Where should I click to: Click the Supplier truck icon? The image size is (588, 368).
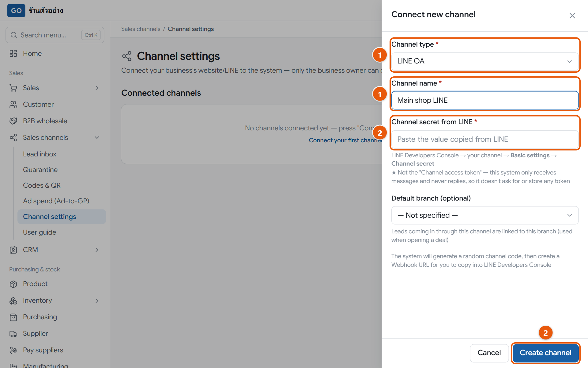click(x=13, y=334)
